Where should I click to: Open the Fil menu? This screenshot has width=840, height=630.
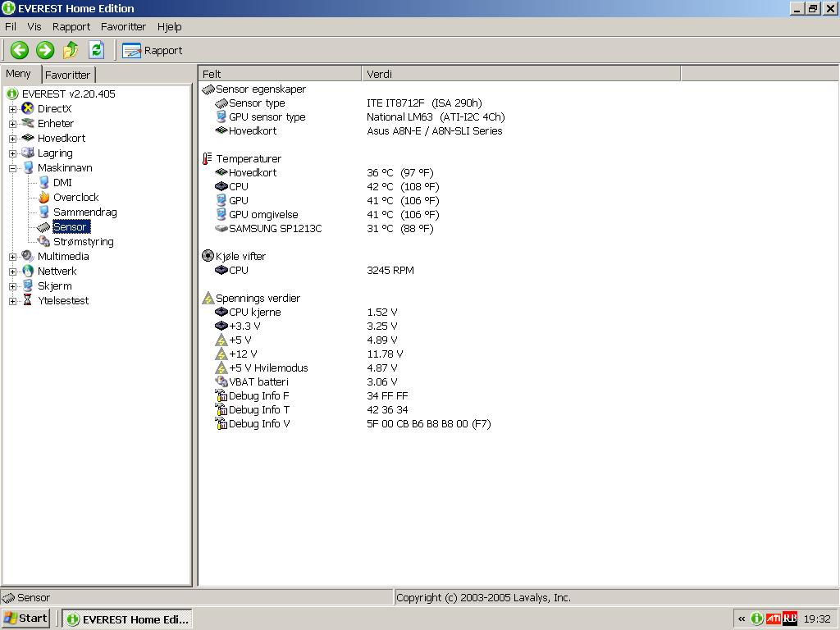(x=11, y=26)
